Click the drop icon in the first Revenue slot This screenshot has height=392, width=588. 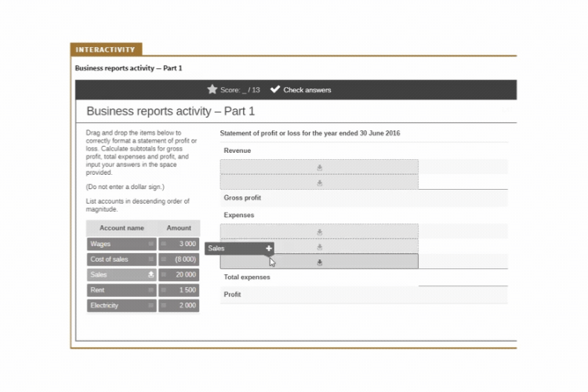(x=320, y=168)
